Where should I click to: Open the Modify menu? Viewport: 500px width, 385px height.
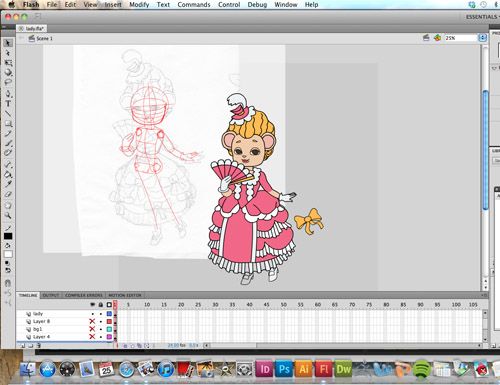(x=139, y=5)
